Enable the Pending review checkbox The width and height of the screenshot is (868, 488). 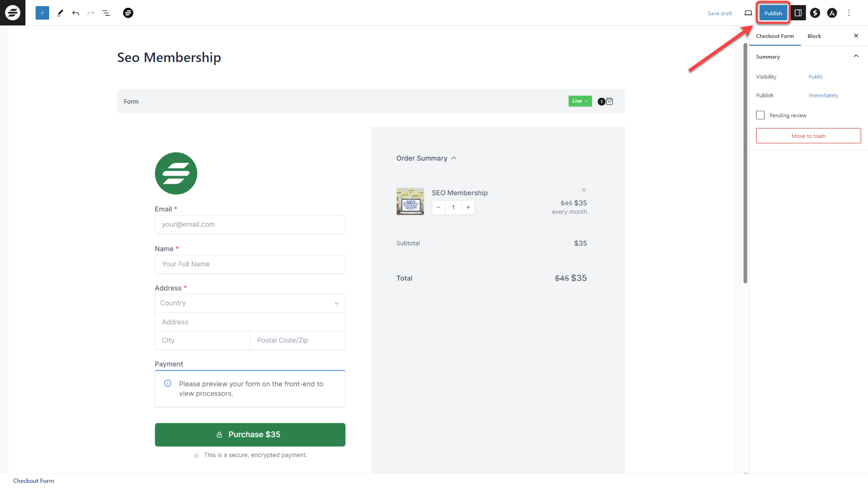760,115
